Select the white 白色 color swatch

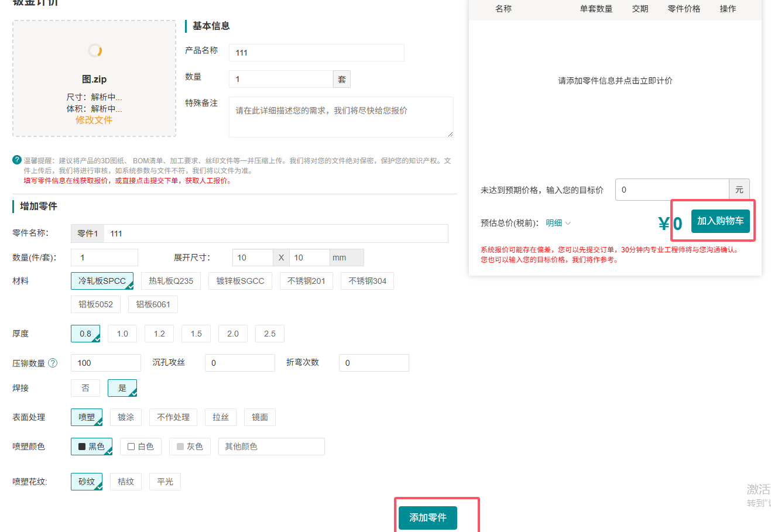(141, 447)
